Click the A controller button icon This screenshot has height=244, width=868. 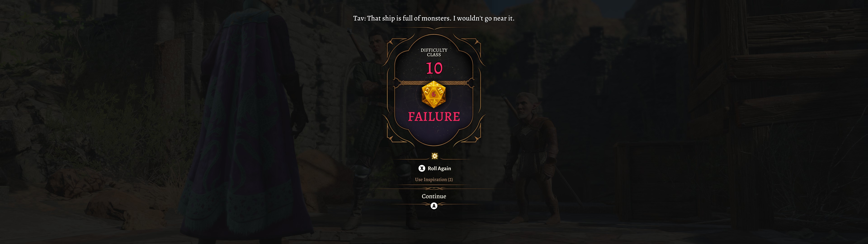(x=434, y=206)
